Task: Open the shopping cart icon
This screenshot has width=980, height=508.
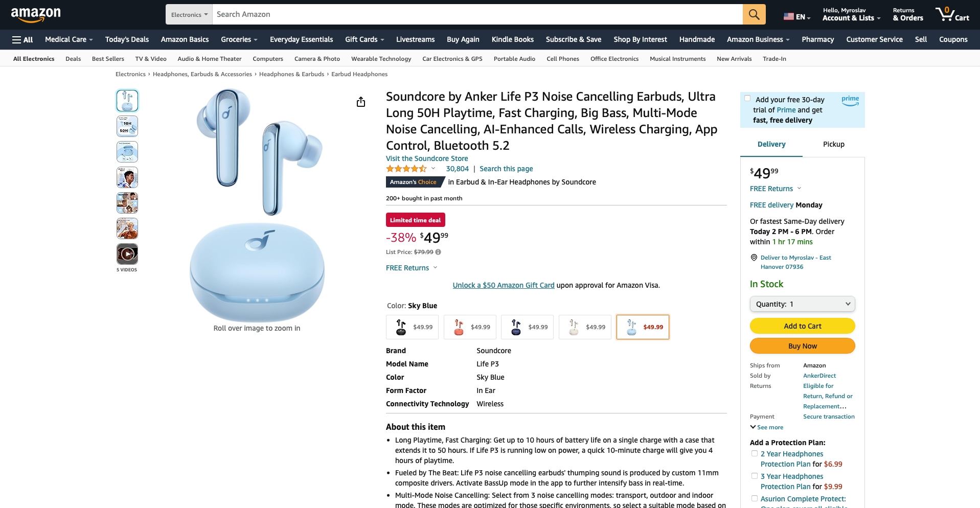Action: [952, 14]
